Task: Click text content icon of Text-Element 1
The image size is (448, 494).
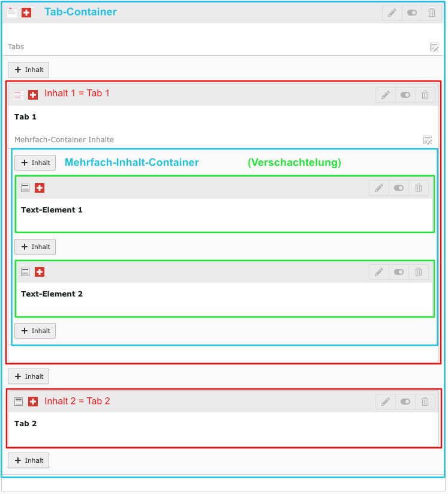Action: [25, 188]
